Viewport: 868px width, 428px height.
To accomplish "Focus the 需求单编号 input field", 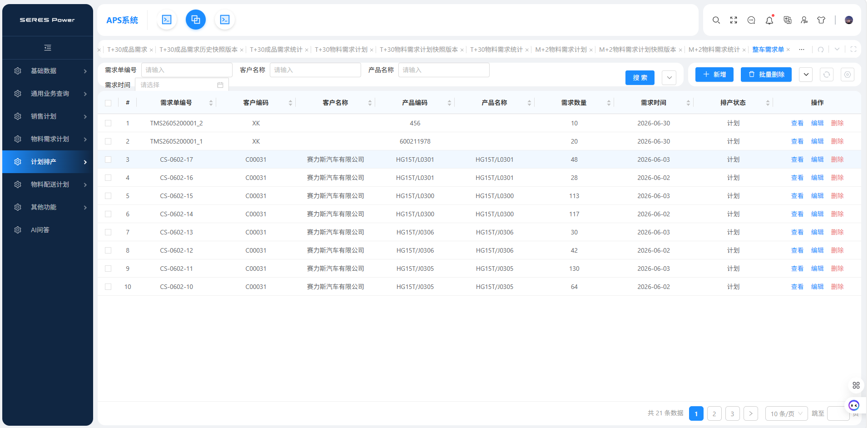I will coord(187,70).
